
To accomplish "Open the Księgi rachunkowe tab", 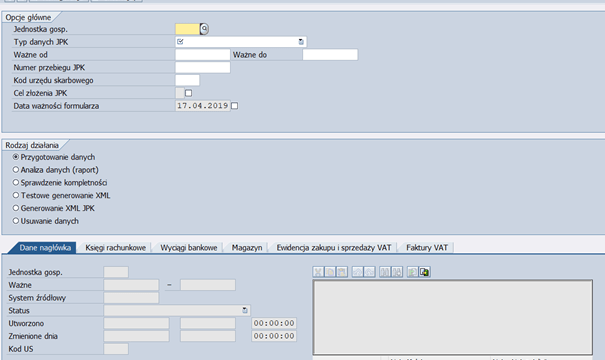I will [116, 248].
